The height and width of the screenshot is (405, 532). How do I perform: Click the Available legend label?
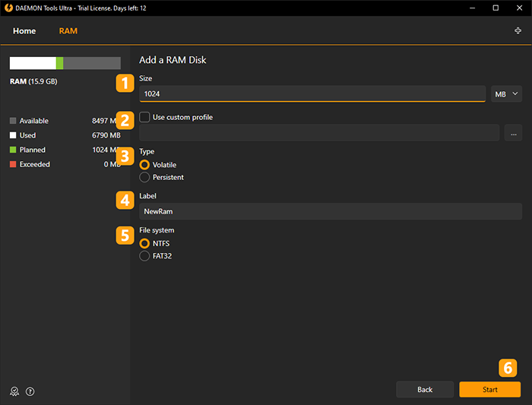34,121
